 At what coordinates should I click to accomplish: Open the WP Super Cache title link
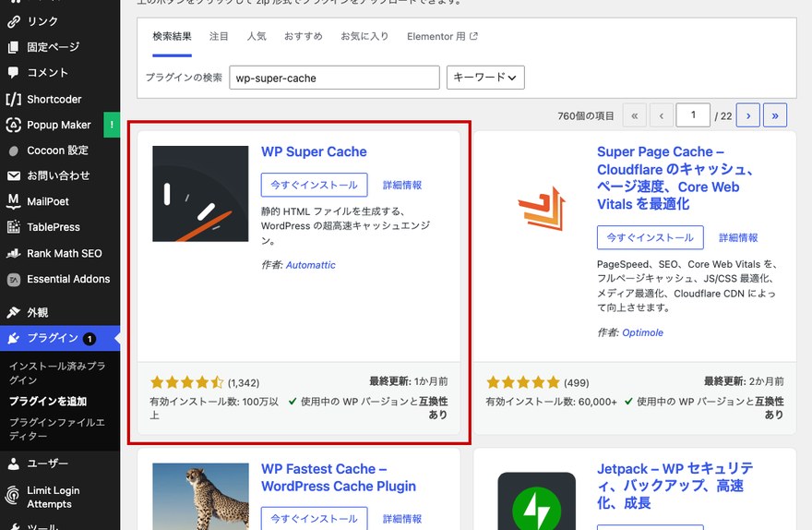point(314,151)
